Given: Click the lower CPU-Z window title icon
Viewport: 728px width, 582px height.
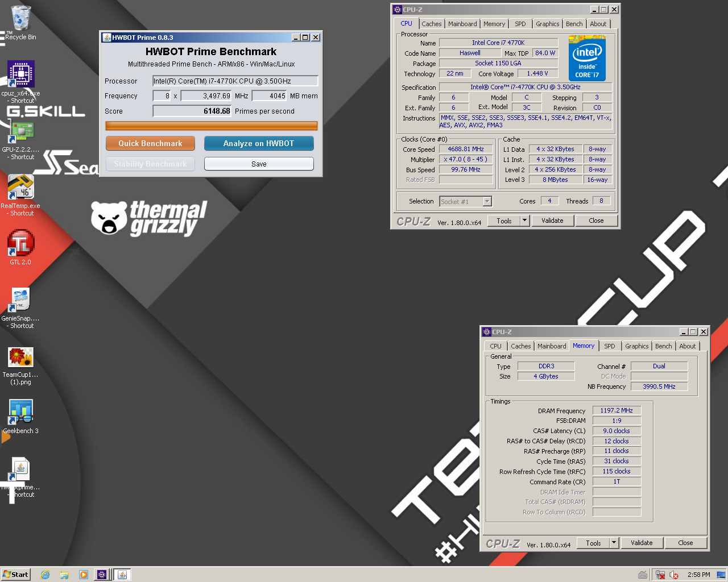Looking at the screenshot, I should point(487,332).
